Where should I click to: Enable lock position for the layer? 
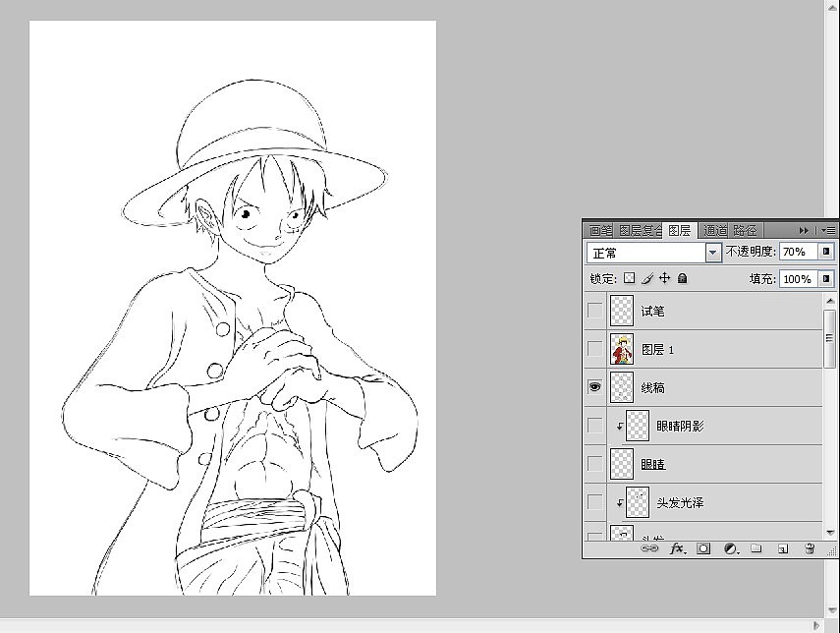[664, 278]
